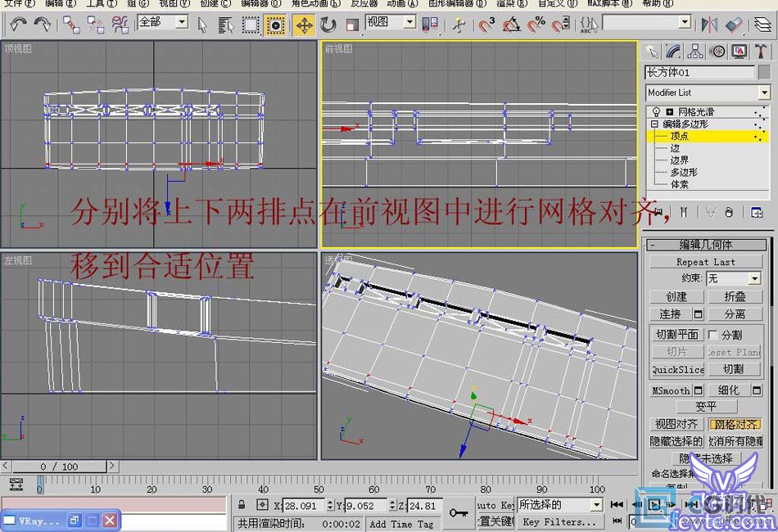Image resolution: width=778 pixels, height=532 pixels.
Task: Switch to the Hierarchy command panel tab
Action: pos(695,52)
